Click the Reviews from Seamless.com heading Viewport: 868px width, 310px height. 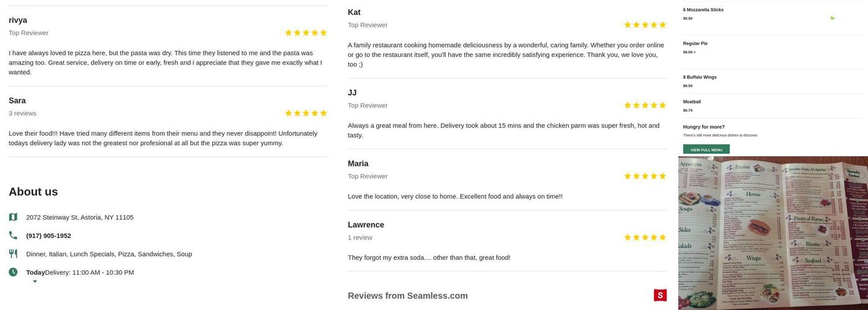click(x=407, y=296)
